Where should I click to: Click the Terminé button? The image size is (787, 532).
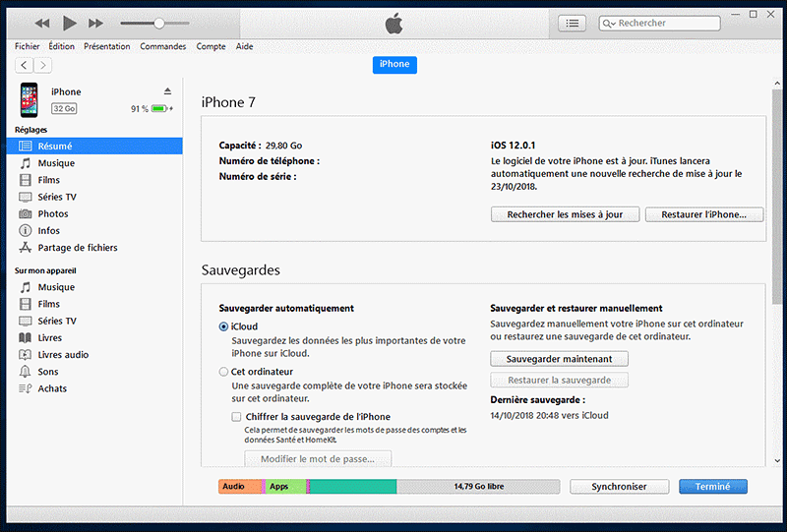[712, 487]
